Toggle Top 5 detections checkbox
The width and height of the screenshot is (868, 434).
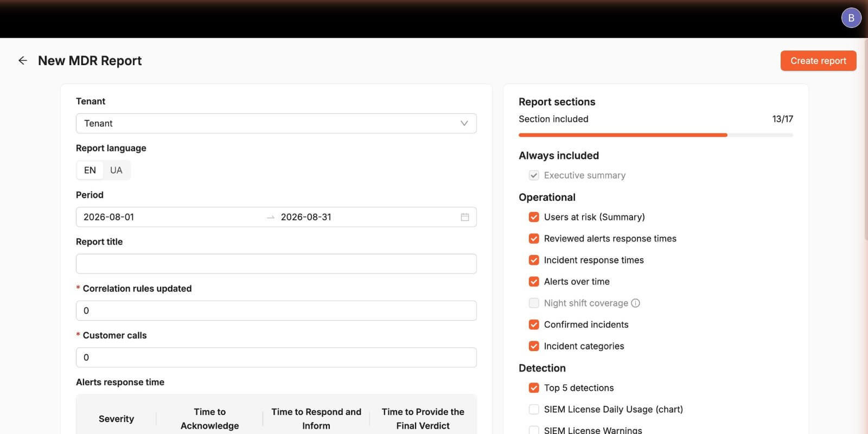click(534, 388)
